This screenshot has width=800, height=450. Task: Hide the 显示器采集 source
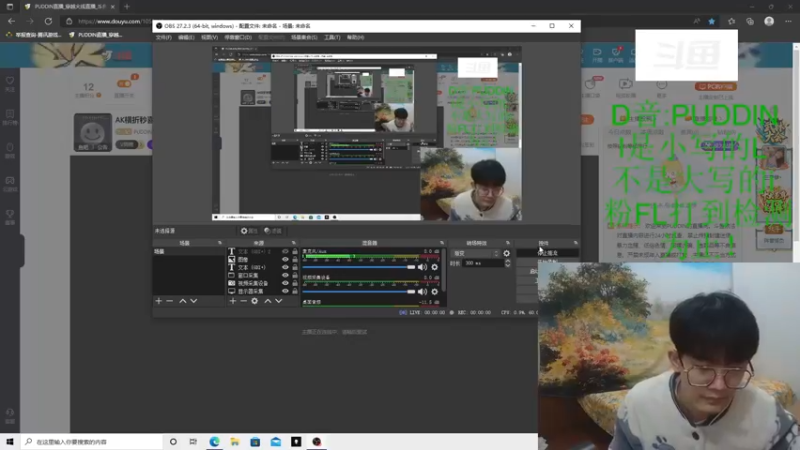[285, 291]
